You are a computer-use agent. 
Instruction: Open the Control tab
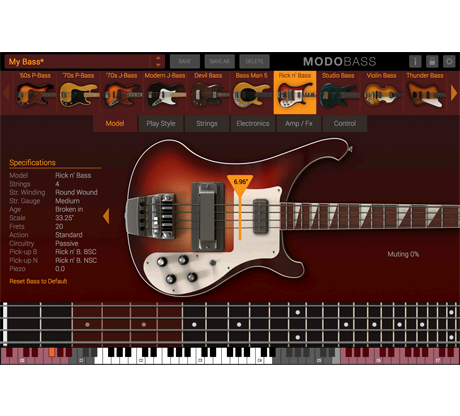pyautogui.click(x=345, y=123)
